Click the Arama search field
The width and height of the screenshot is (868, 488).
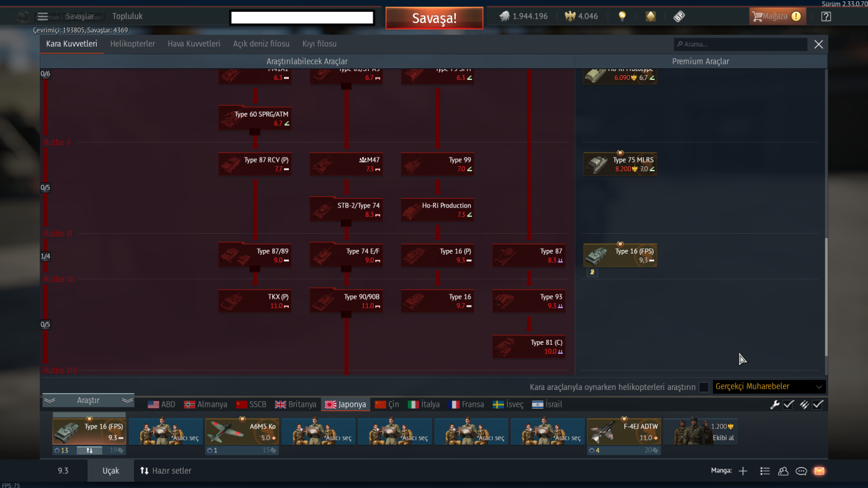click(x=741, y=45)
